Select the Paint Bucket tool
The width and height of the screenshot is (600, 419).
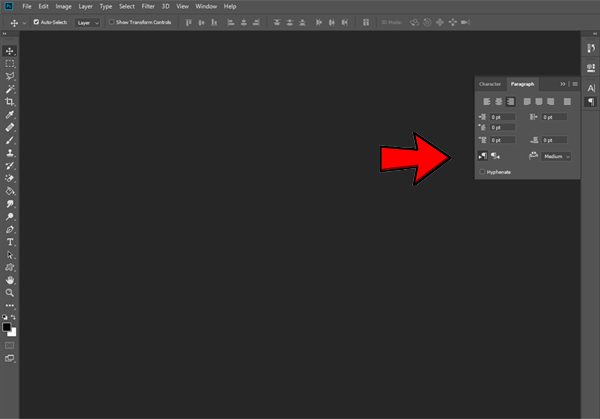10,191
